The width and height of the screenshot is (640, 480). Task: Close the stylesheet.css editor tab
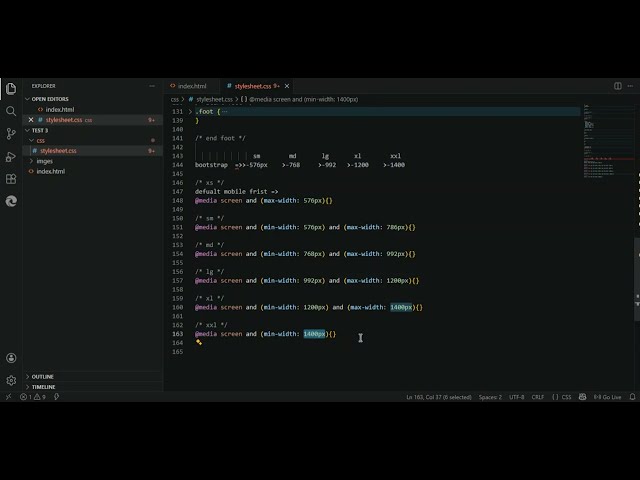click(x=287, y=86)
